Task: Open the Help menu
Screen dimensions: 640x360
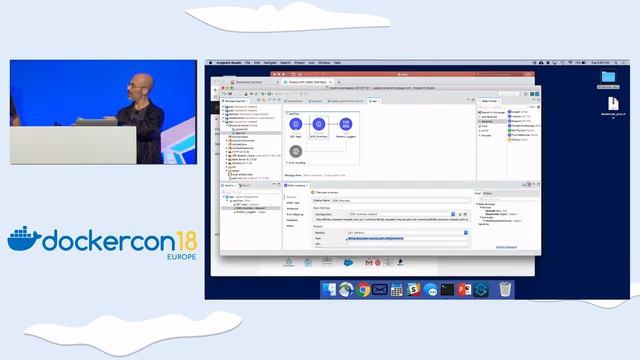Action: point(337,63)
